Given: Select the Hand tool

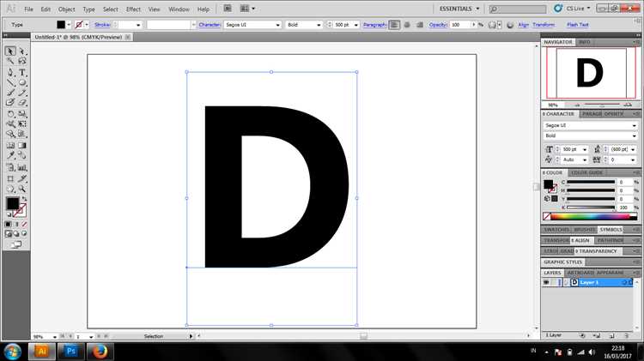Looking at the screenshot, I should [x=10, y=190].
